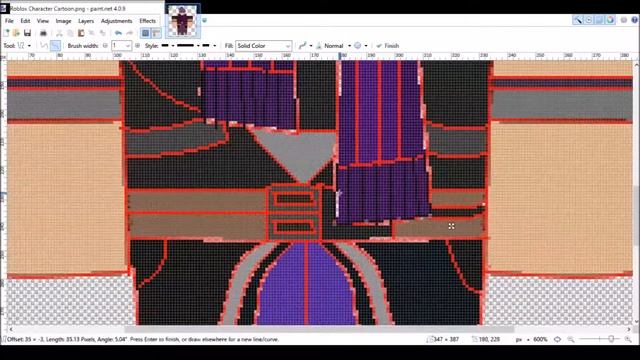Click the horizontal scrollbar right arrow

[x=629, y=329]
